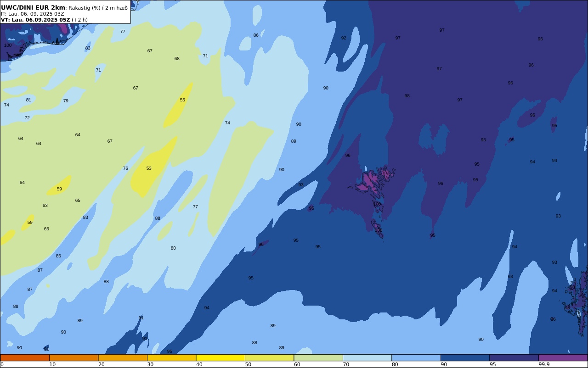
Task: Click the humidity value 63 on the map
Action: (x=45, y=206)
